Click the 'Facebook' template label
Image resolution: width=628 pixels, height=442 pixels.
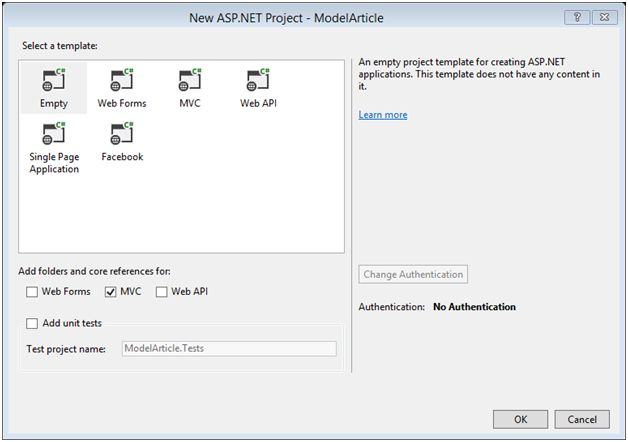coord(122,157)
